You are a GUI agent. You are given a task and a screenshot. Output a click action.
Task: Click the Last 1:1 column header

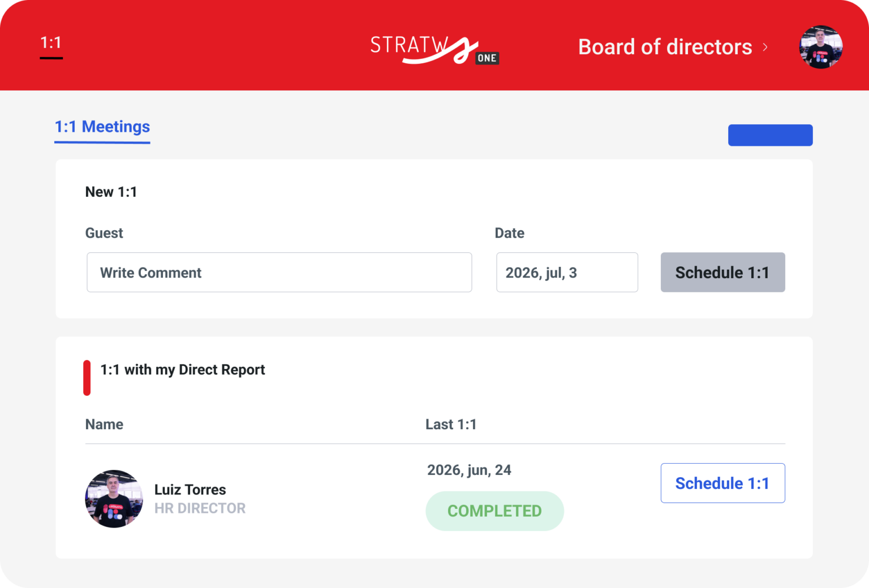point(451,424)
